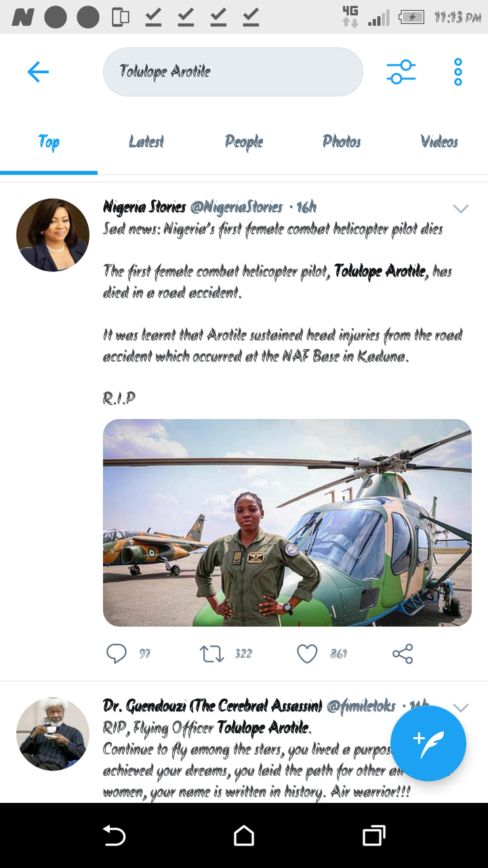The image size is (488, 868).
Task: Open the Photos tab
Action: pyautogui.click(x=342, y=141)
